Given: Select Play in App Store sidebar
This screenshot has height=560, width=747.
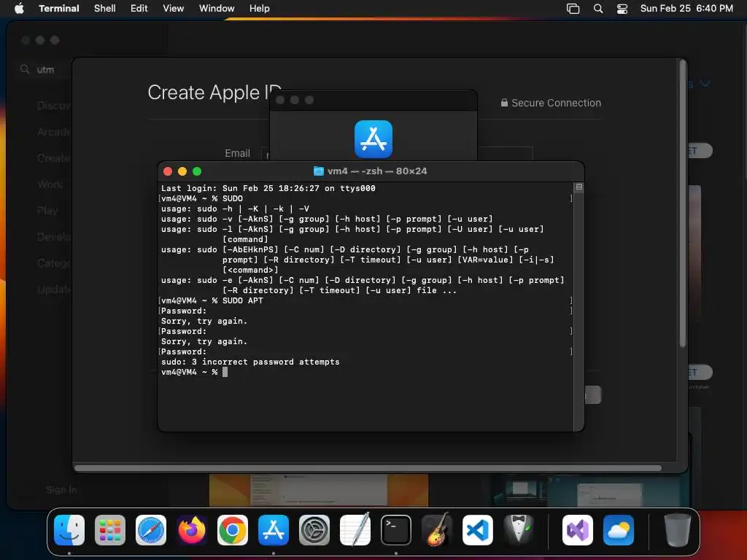Looking at the screenshot, I should (x=47, y=211).
